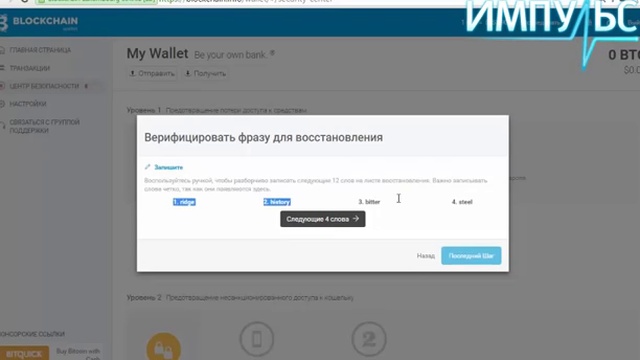
Task: Click the Получить button
Action: 205,73
